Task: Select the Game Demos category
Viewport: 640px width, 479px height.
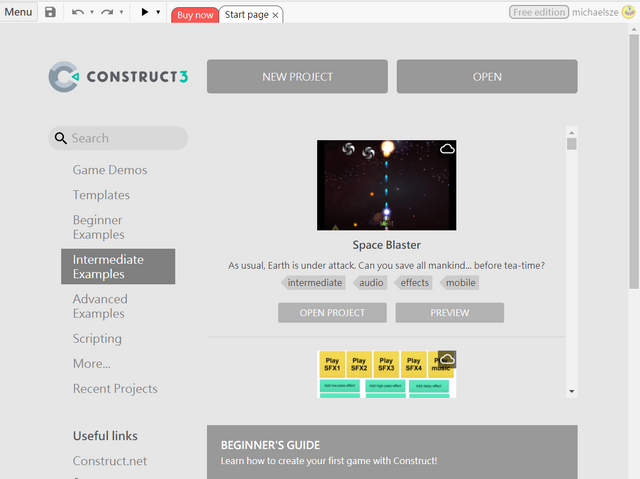Action: point(110,170)
